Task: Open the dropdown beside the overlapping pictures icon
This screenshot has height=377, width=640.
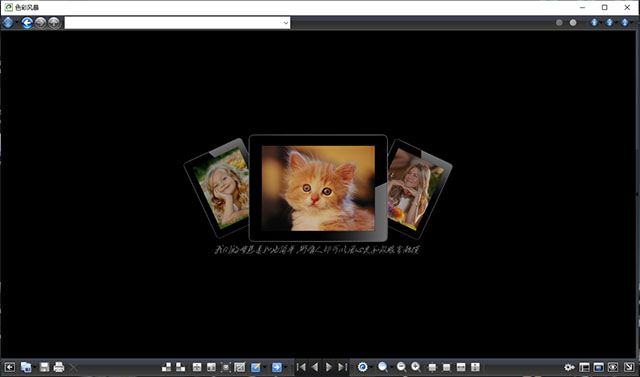Action: [34, 368]
